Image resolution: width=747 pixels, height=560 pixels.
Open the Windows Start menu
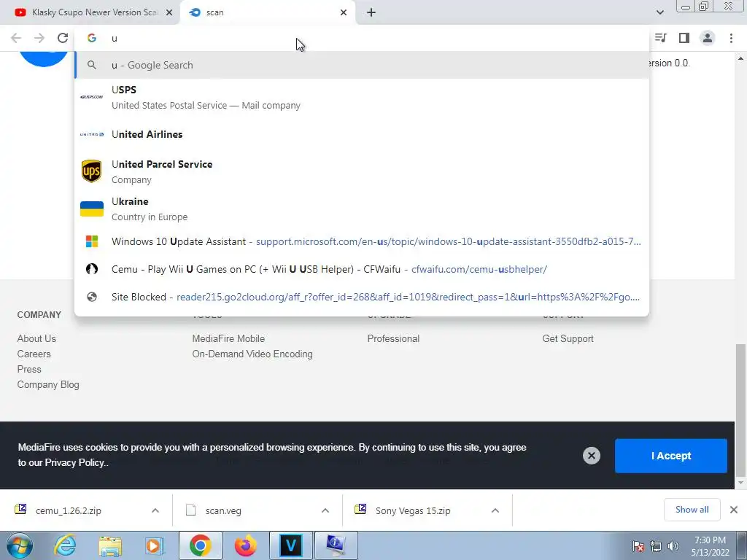(x=19, y=546)
